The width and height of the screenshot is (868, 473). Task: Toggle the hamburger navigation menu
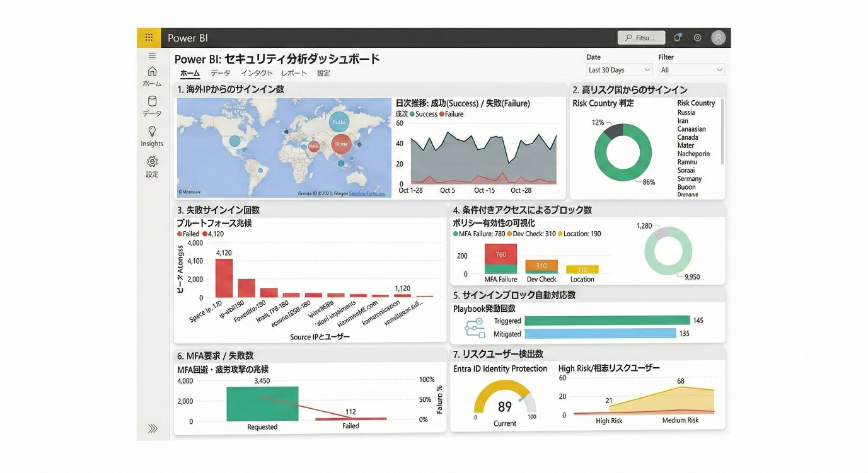(x=152, y=56)
